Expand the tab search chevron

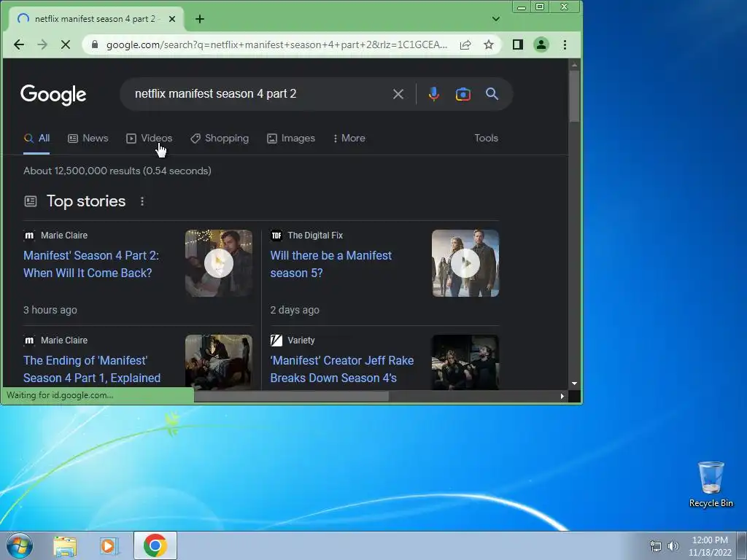496,19
